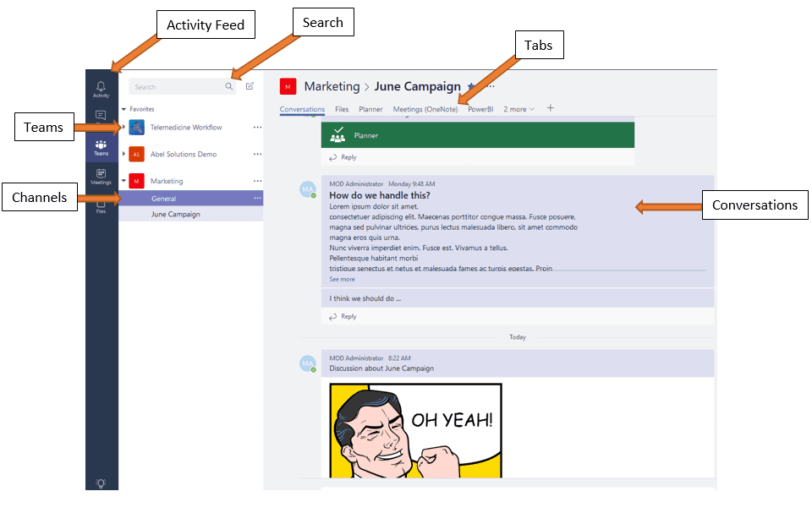Viewport: 812px width, 513px height.
Task: Open the PowerBI tab
Action: coord(480,109)
